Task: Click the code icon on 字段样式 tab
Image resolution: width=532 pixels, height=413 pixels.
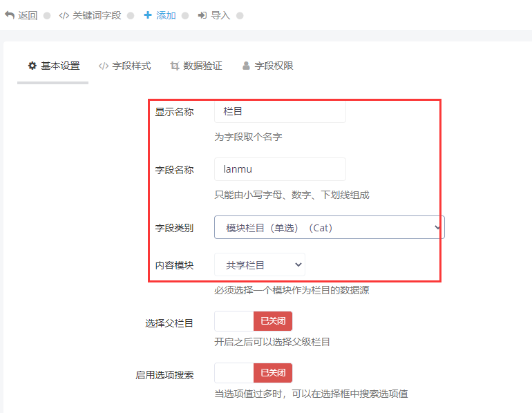Action: (x=104, y=66)
